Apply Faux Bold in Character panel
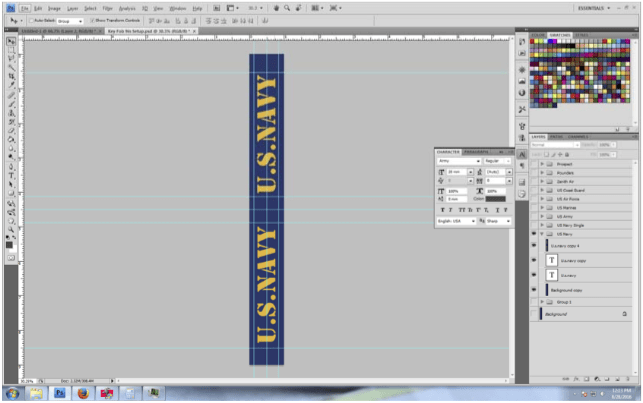 442,210
